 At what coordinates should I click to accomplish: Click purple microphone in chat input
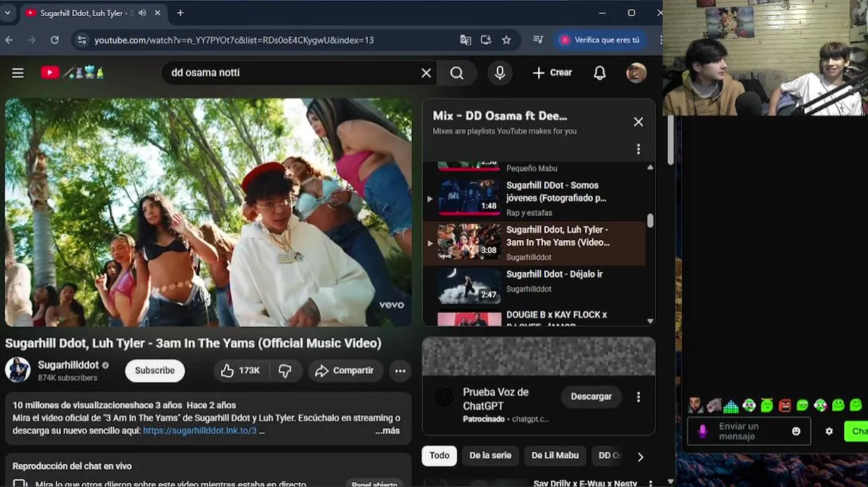(702, 431)
